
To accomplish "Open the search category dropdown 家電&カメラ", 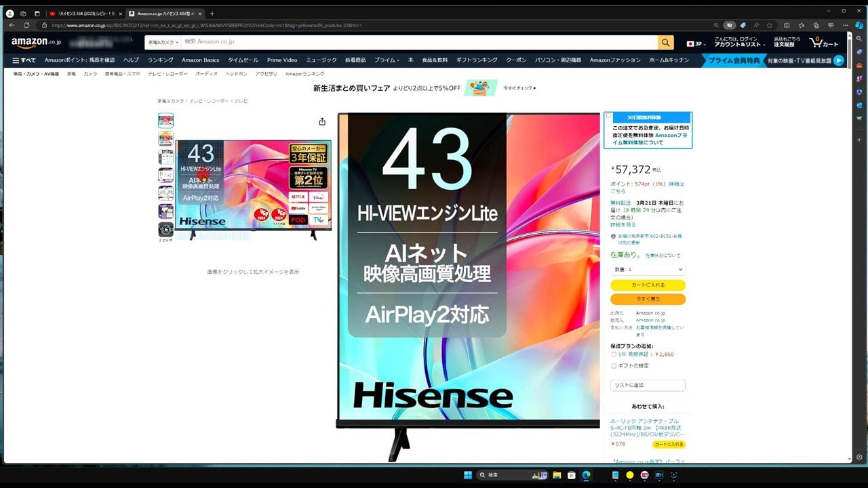I will [162, 43].
